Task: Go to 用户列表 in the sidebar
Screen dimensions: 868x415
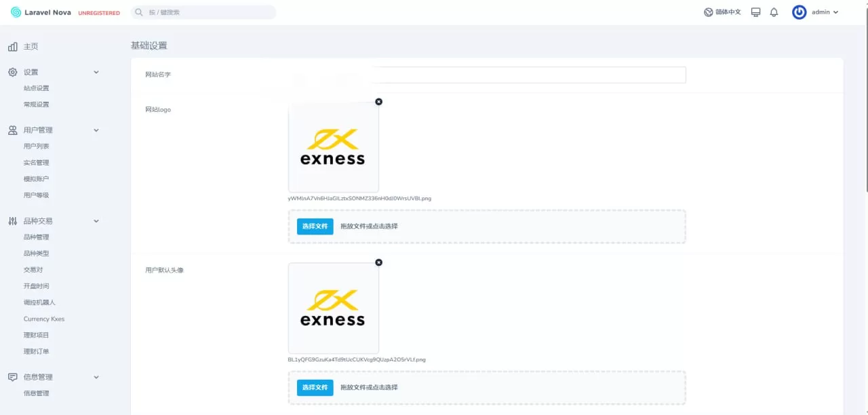Action: coord(37,146)
